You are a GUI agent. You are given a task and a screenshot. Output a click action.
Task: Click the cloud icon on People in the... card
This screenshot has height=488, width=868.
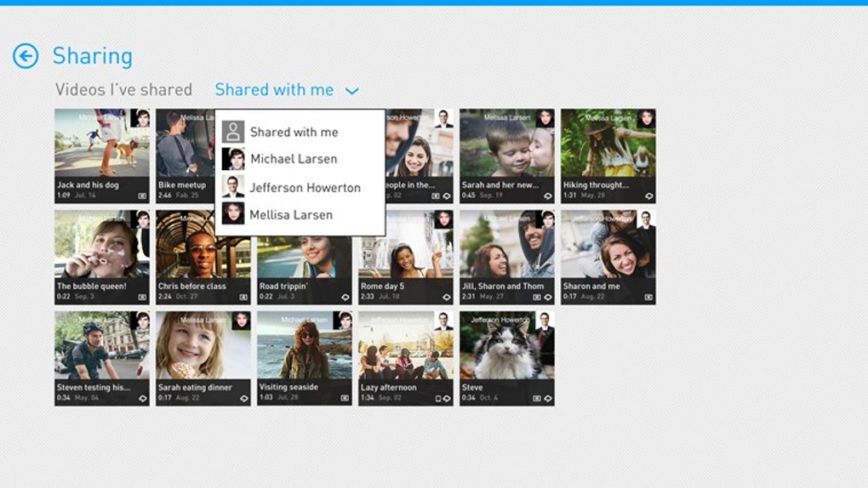447,196
